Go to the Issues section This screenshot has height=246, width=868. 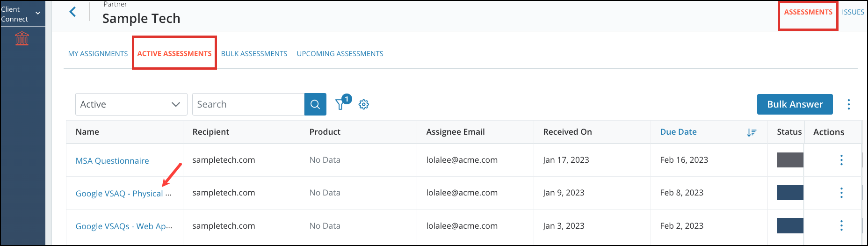(853, 12)
